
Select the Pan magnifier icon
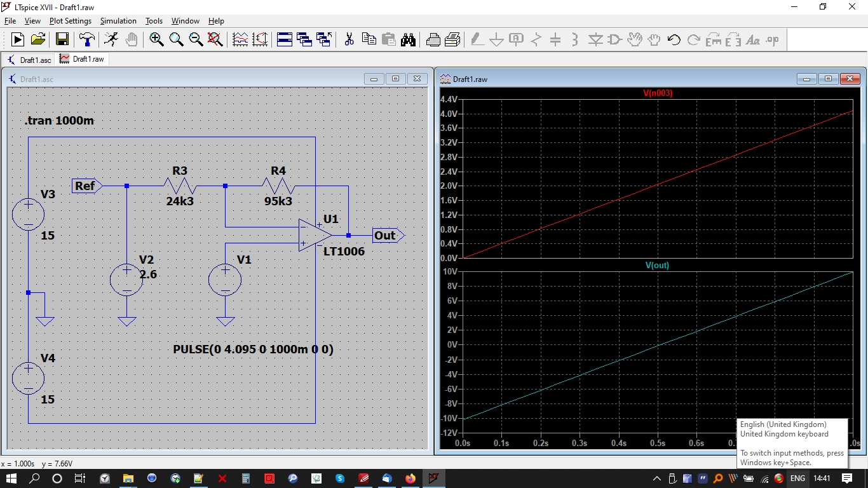(x=176, y=39)
